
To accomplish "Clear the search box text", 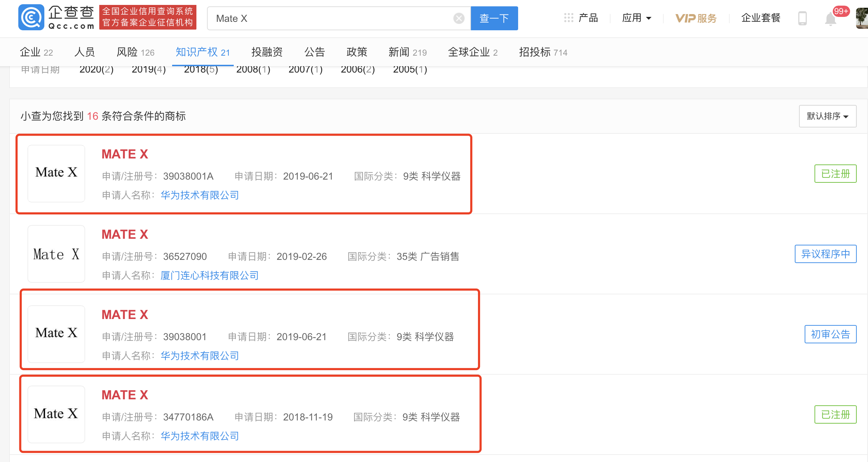I will click(459, 18).
